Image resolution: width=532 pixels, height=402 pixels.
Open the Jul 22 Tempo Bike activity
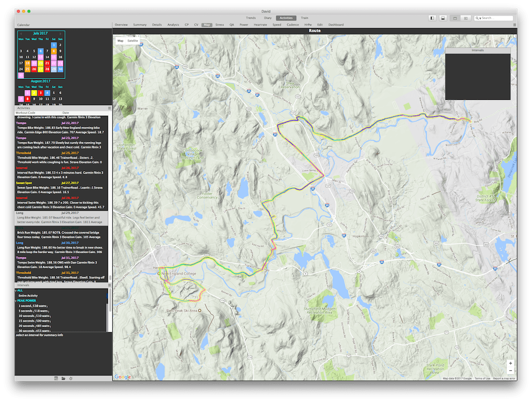click(x=61, y=127)
